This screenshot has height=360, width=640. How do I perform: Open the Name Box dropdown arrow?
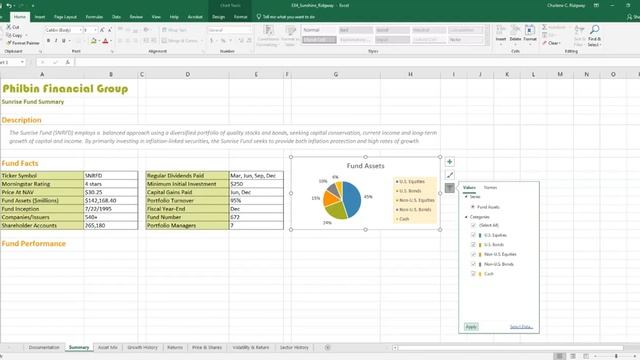tap(22, 62)
